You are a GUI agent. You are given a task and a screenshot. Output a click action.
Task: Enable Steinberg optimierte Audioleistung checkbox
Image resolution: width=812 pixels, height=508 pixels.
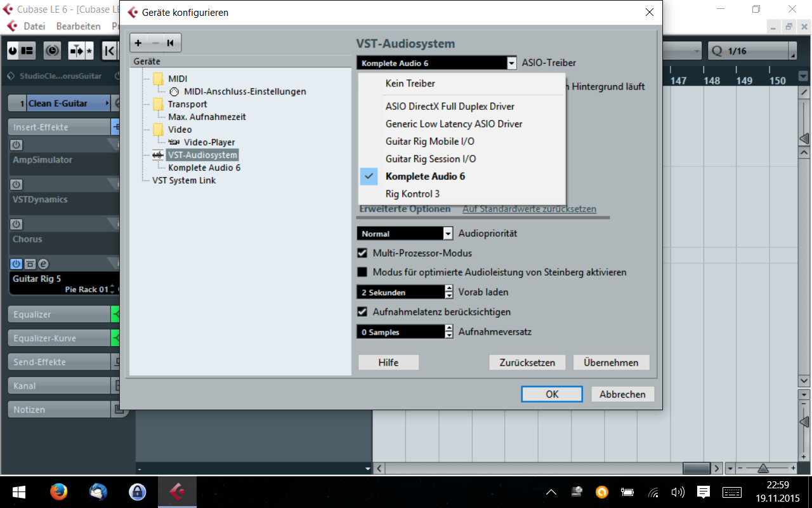362,272
